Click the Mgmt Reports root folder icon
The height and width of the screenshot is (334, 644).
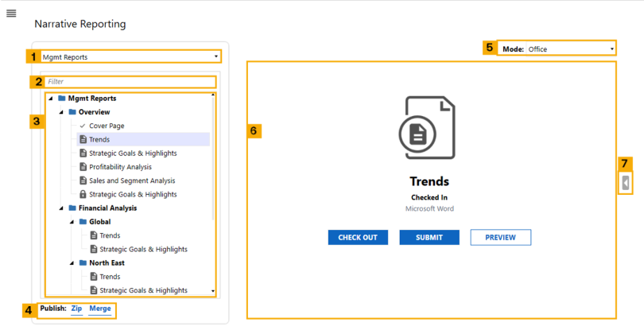(62, 99)
